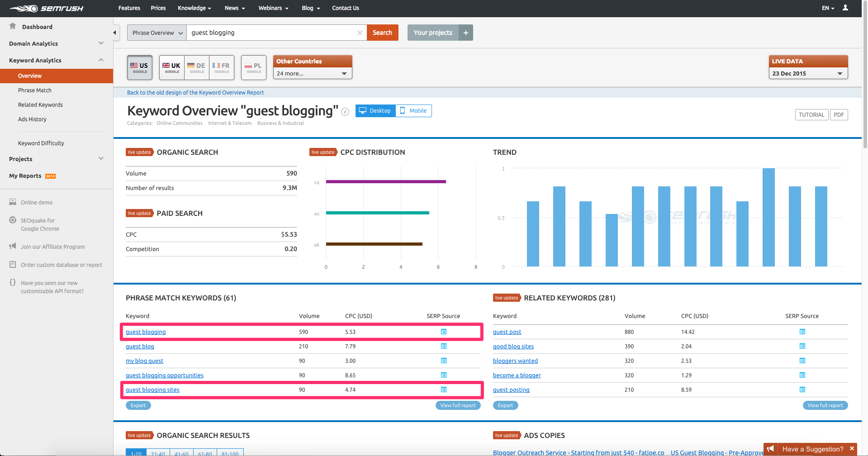
Task: Click the Affiliate Program megaphone icon
Action: pos(13,247)
